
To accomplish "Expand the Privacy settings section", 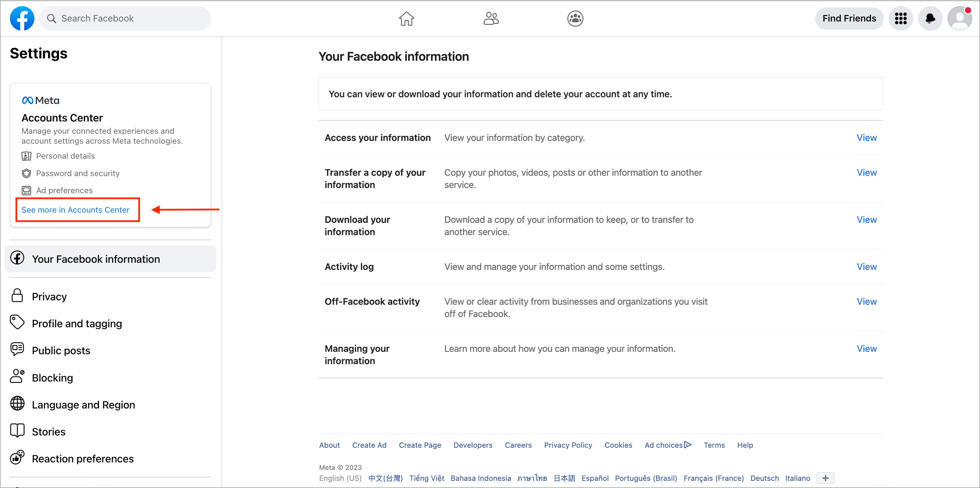I will tap(50, 296).
